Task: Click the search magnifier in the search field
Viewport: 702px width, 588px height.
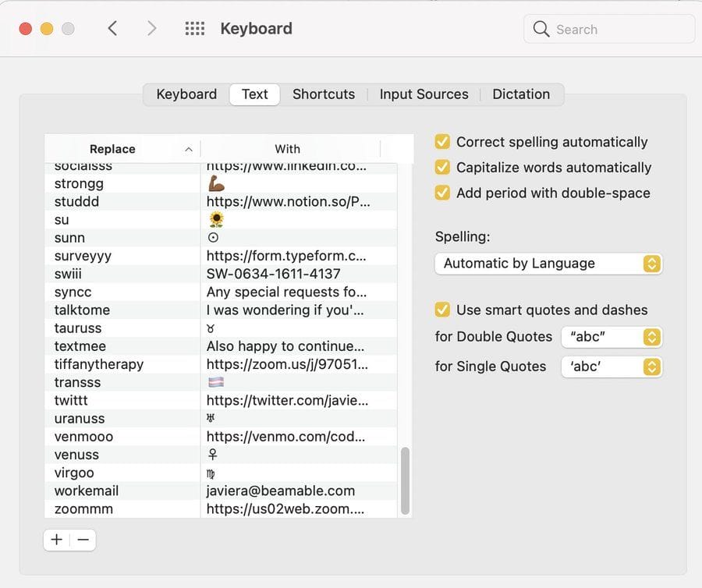Action: [542, 28]
